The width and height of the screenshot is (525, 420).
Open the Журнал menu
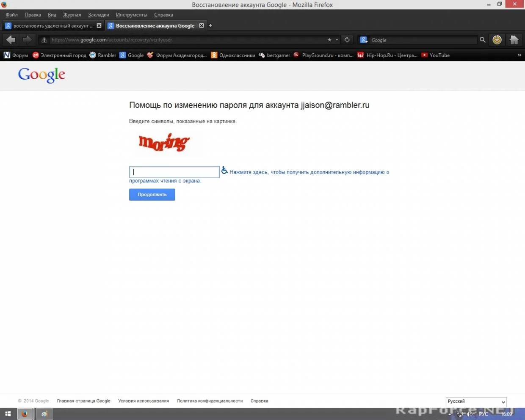[72, 15]
